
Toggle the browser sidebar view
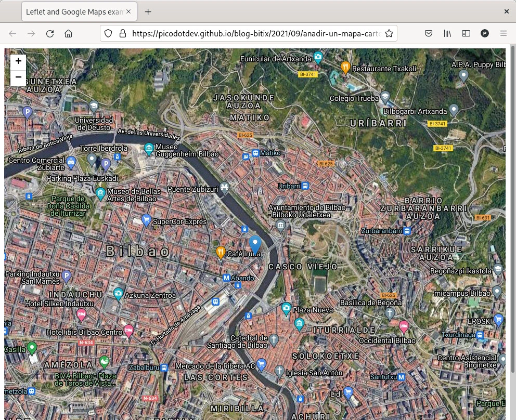[466, 34]
